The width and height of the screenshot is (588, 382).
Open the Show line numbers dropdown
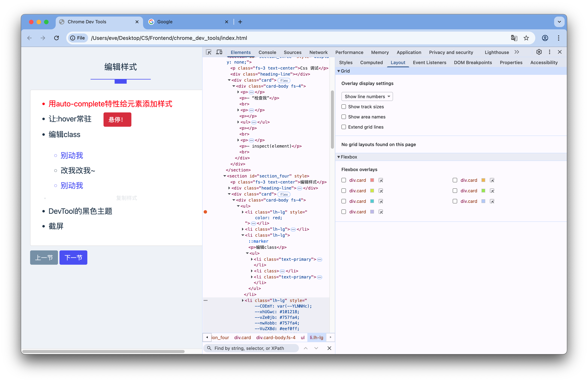(x=367, y=96)
